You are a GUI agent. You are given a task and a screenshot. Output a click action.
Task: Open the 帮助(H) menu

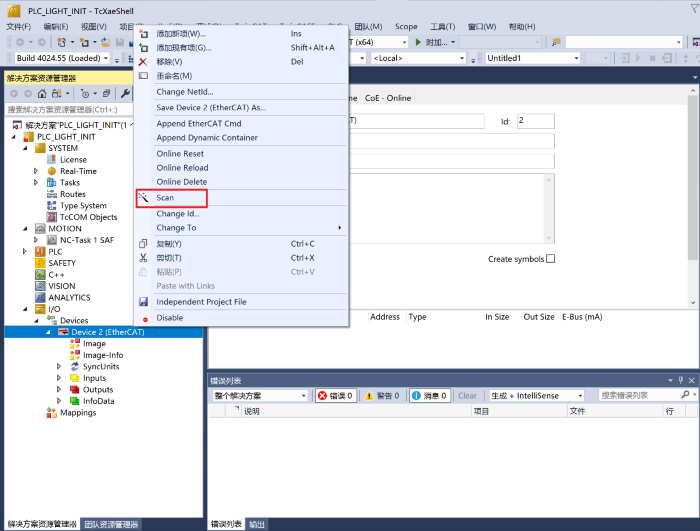(521, 27)
